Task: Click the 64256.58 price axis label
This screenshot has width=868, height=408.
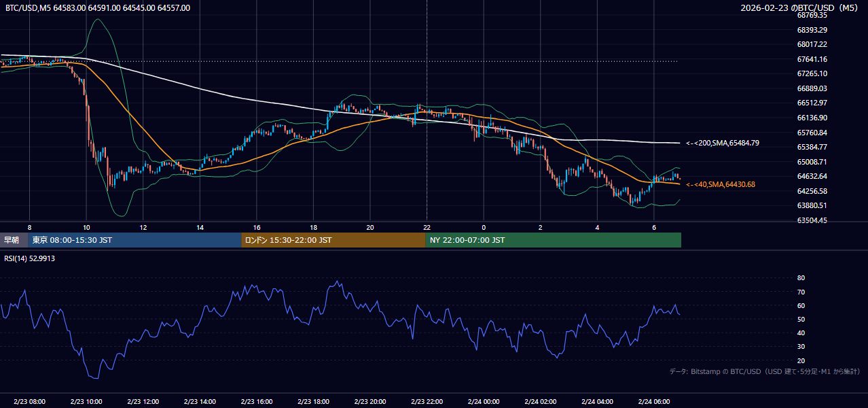Action: click(812, 191)
